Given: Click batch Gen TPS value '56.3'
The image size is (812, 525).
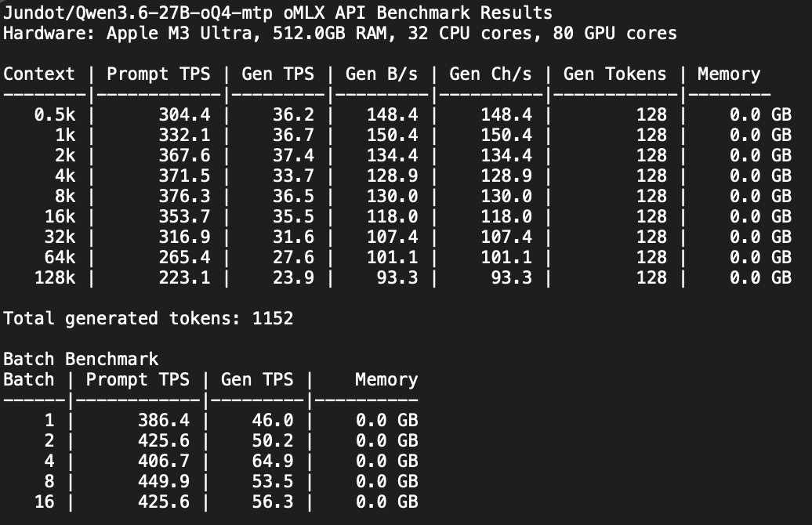Looking at the screenshot, I should pyautogui.click(x=273, y=501).
